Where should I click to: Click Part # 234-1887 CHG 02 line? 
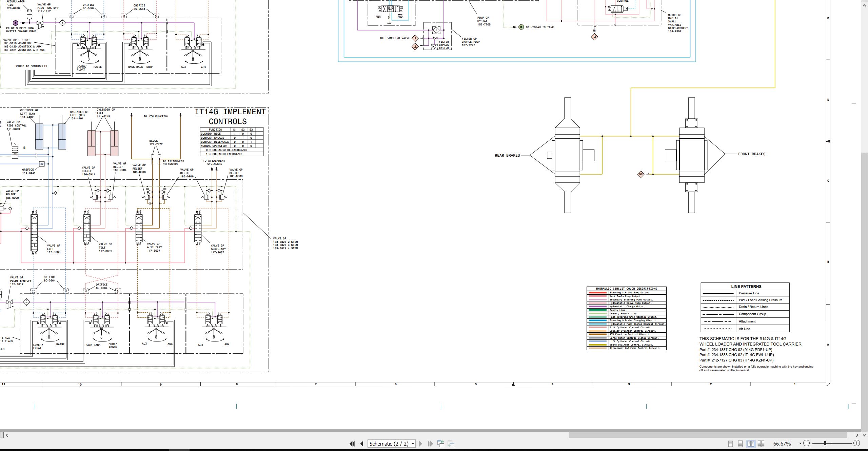[x=736, y=350]
